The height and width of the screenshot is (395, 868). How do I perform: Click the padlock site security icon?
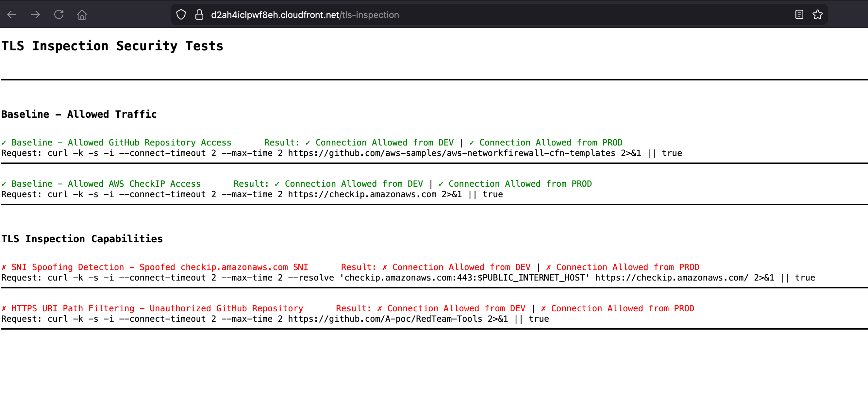coord(199,15)
